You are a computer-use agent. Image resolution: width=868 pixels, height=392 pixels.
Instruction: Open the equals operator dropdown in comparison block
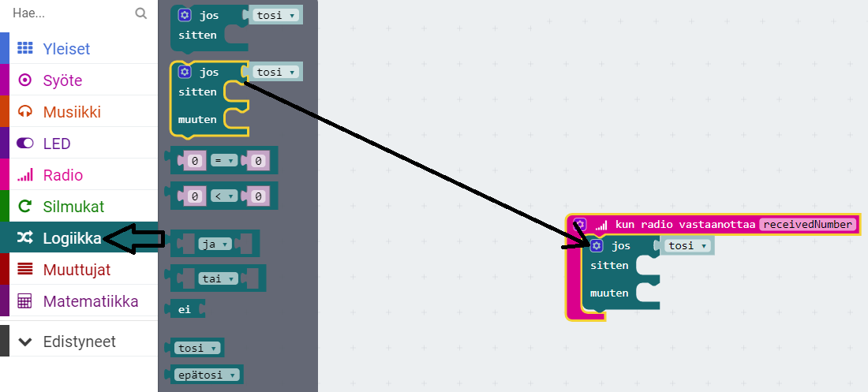coord(224,161)
